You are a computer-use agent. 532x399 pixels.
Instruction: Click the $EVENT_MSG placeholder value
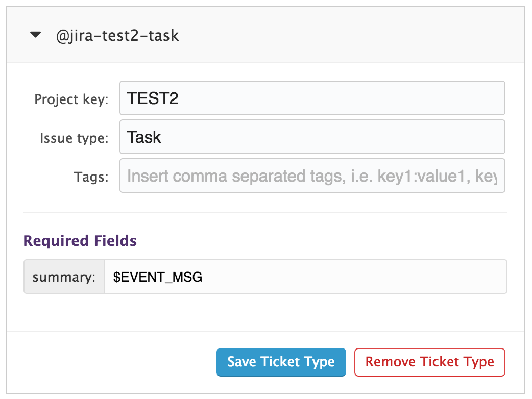[158, 277]
